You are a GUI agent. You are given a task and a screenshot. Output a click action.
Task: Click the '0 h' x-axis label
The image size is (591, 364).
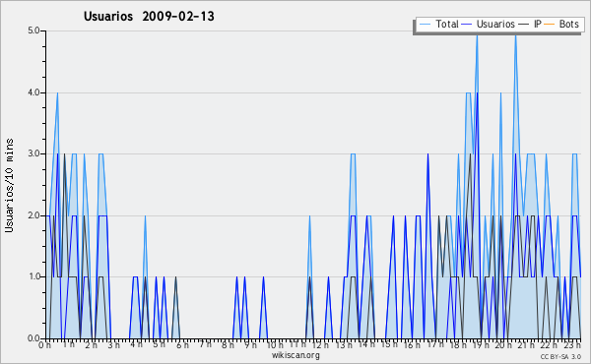[x=44, y=345]
